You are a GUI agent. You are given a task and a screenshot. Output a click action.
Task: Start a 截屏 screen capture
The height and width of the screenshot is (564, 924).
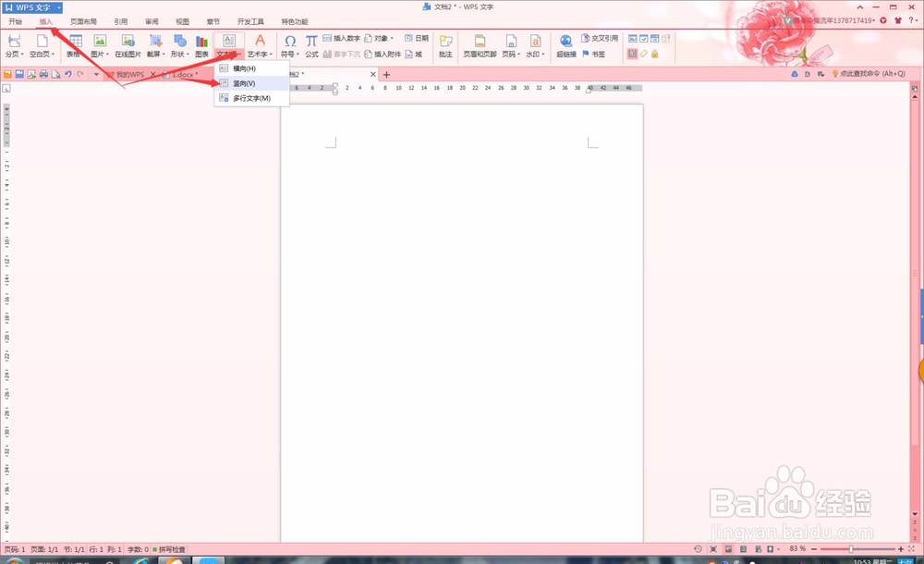pyautogui.click(x=155, y=45)
